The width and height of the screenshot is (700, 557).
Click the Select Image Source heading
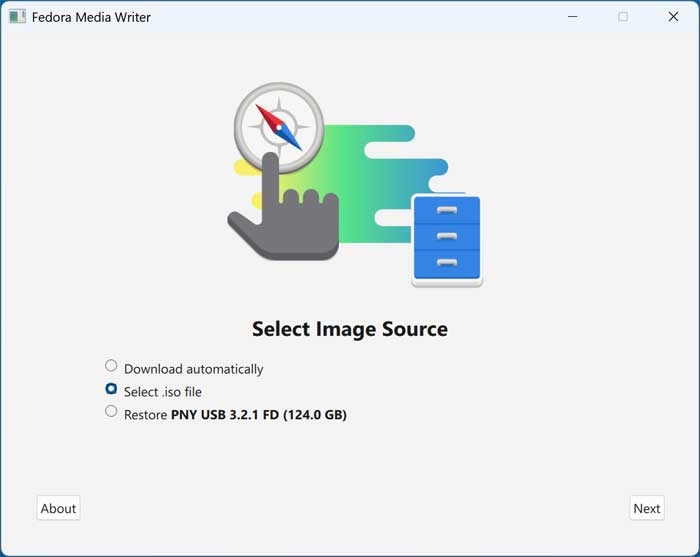tap(350, 329)
